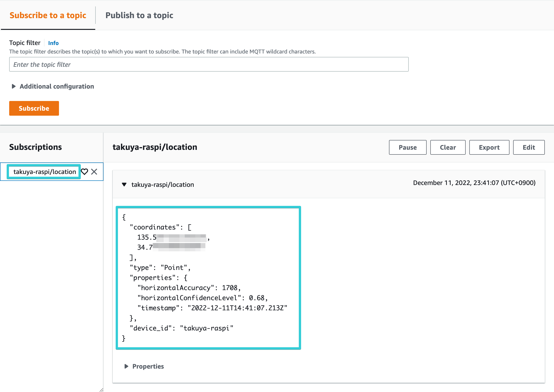Remove the takuya-raspi/location subscription
Image resolution: width=554 pixels, height=392 pixels.
pos(94,172)
